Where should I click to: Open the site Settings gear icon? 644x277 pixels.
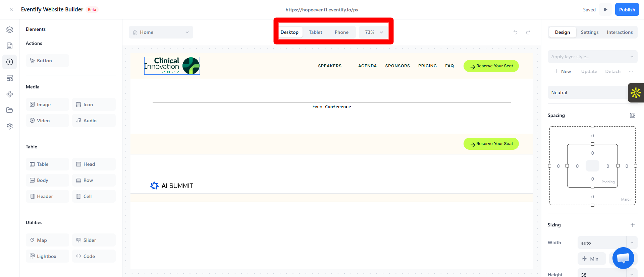[x=10, y=126]
